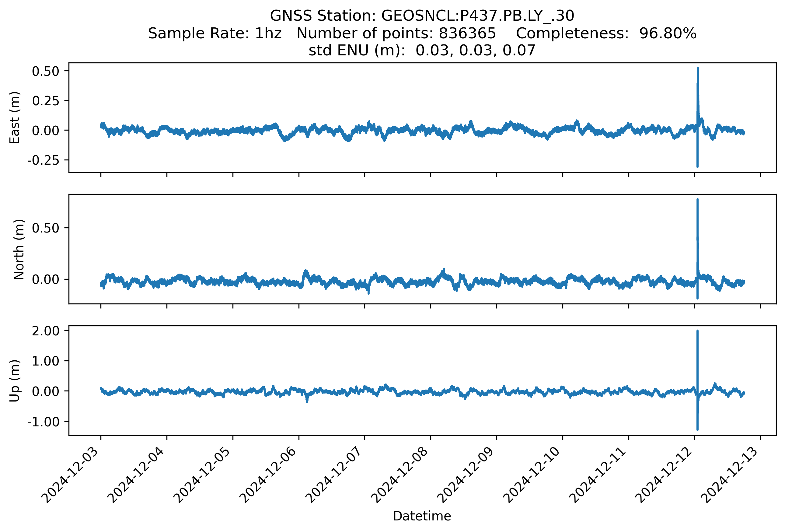Click the East plot spike peak

(x=697, y=68)
